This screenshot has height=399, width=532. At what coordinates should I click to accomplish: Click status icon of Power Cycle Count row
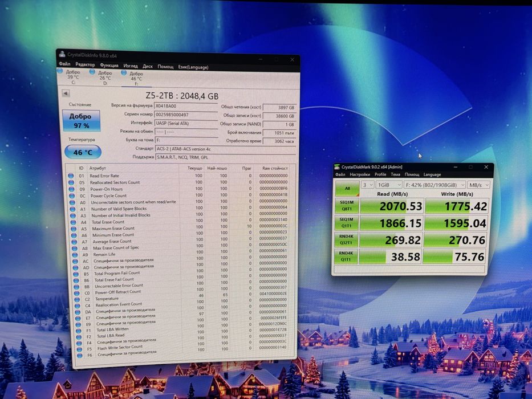click(x=72, y=196)
